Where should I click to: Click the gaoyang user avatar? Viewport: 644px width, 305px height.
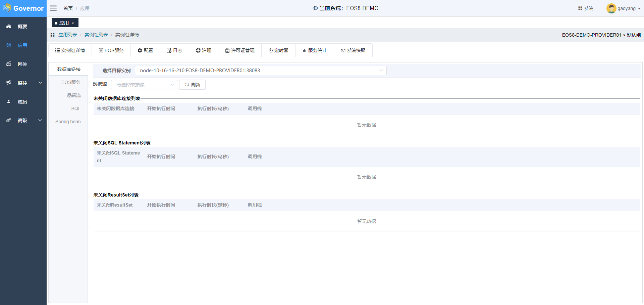[x=611, y=8]
